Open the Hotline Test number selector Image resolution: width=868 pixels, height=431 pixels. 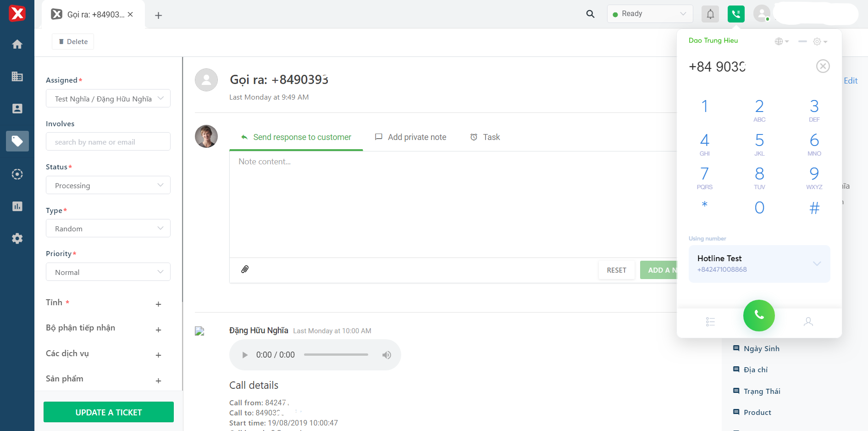tap(759, 264)
